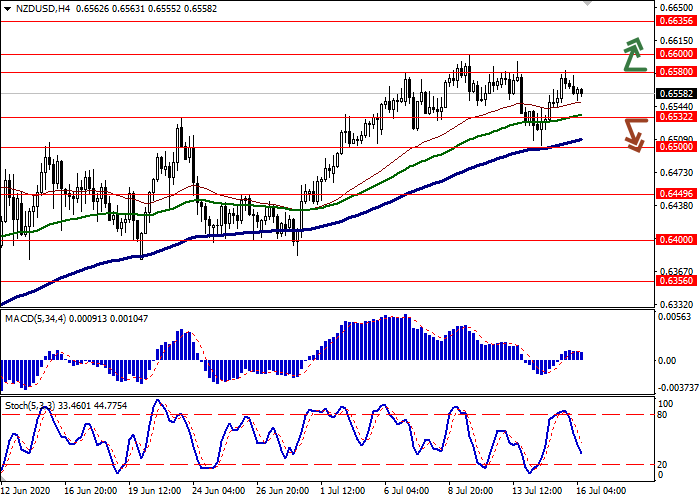The height and width of the screenshot is (500, 700).
Task: Select the 0.6500 red price label
Action: pyautogui.click(x=676, y=147)
